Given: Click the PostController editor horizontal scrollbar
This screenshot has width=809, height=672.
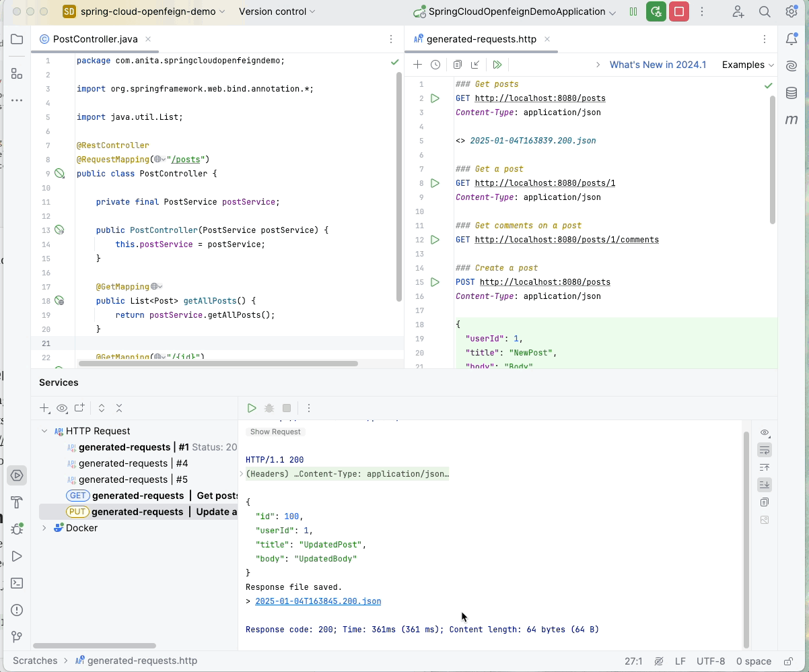Looking at the screenshot, I should [218, 364].
